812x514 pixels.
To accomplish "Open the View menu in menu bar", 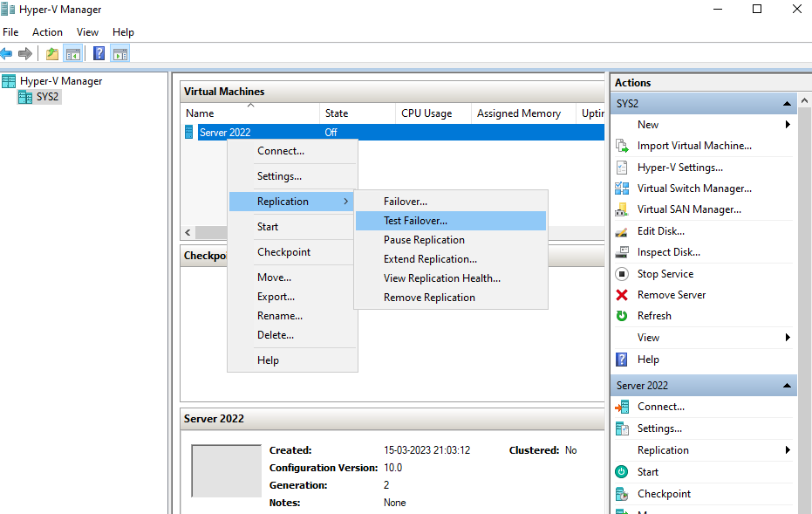I will tap(87, 32).
